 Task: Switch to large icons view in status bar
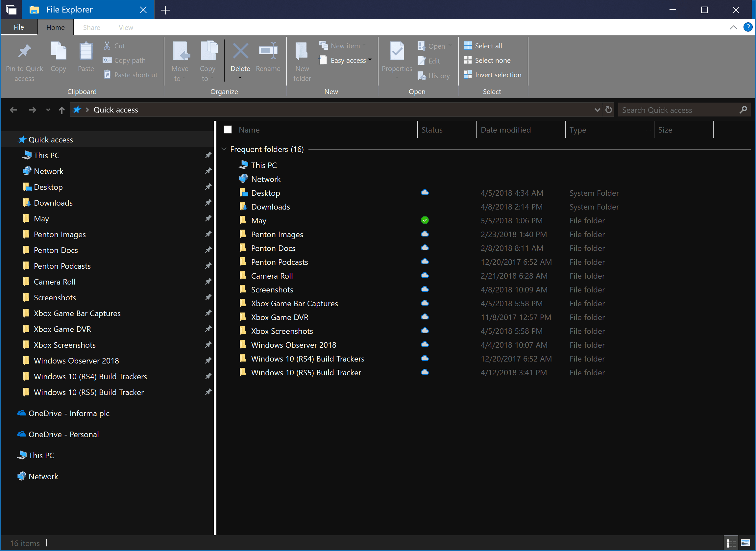[745, 543]
